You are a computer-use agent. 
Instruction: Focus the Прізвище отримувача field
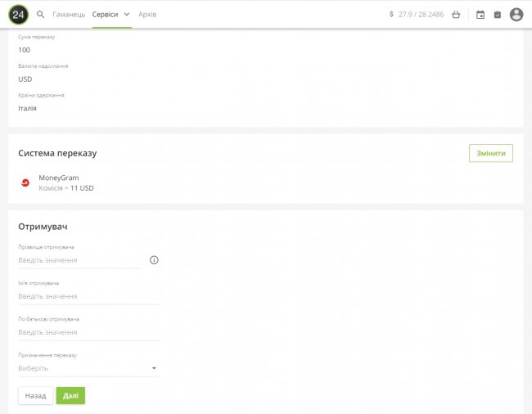pos(79,260)
